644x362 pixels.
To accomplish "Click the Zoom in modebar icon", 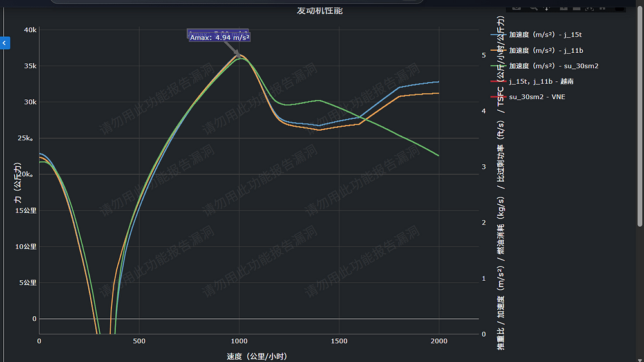I will point(563,7).
